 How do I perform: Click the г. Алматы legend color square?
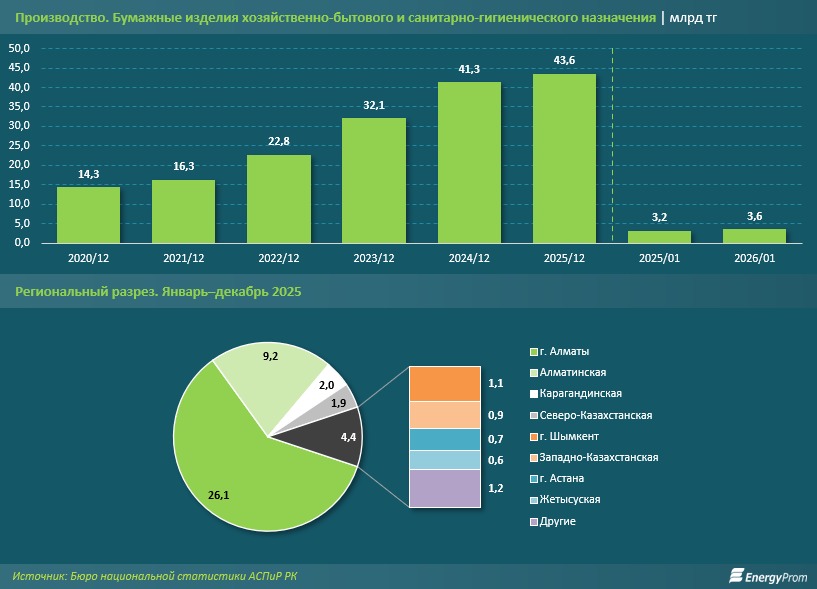533,352
